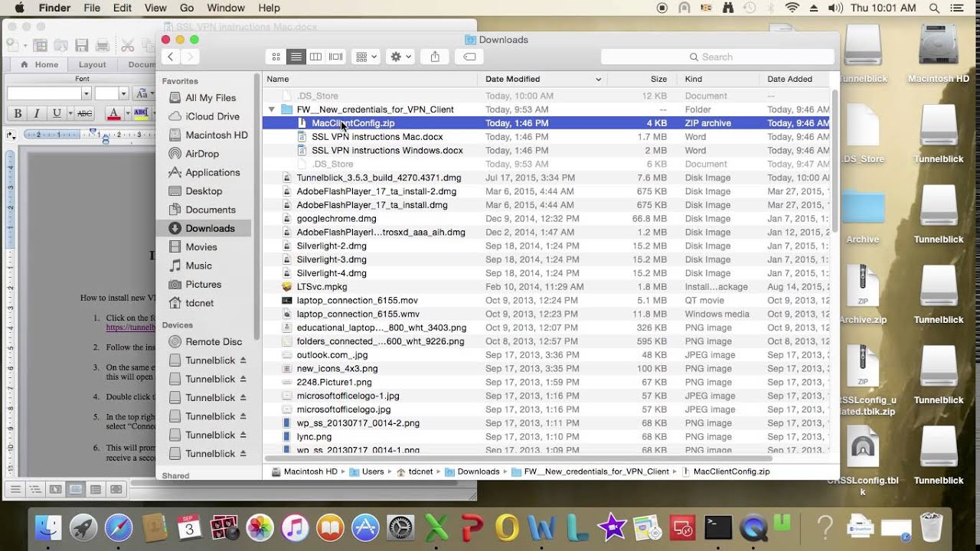Open Word font name dropdown

click(x=86, y=93)
